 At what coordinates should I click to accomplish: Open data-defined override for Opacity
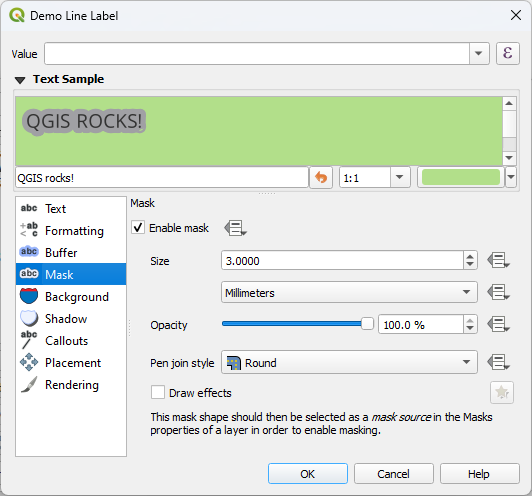click(x=498, y=324)
